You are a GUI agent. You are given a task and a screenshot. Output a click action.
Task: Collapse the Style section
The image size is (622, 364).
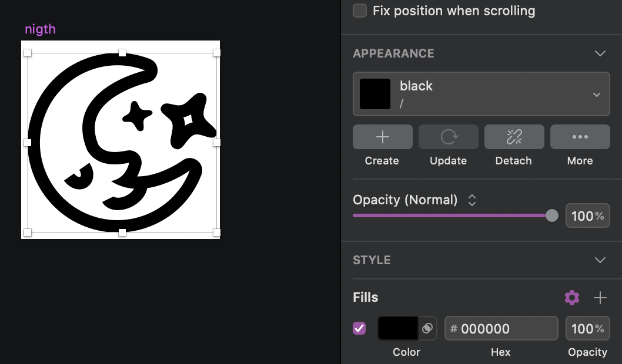click(x=600, y=259)
